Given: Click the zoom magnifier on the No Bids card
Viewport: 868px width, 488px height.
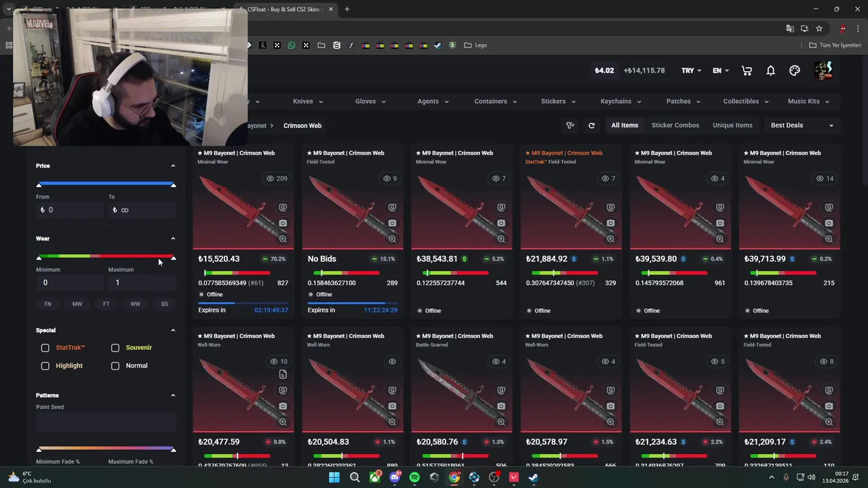Looking at the screenshot, I should pyautogui.click(x=392, y=239).
